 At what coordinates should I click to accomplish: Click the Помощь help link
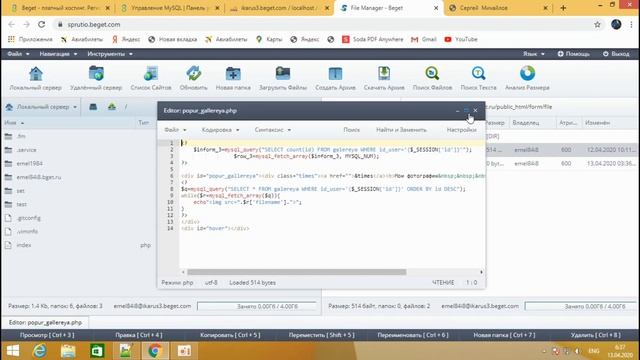573,54
